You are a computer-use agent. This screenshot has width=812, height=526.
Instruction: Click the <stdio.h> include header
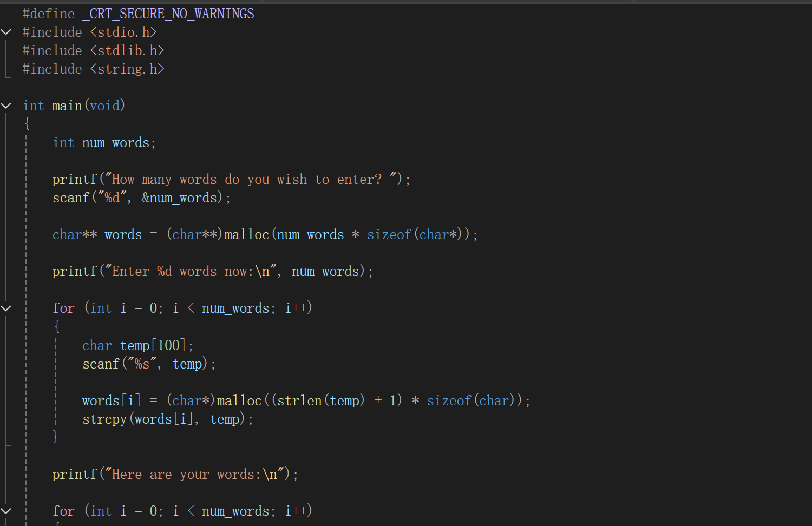pos(123,32)
